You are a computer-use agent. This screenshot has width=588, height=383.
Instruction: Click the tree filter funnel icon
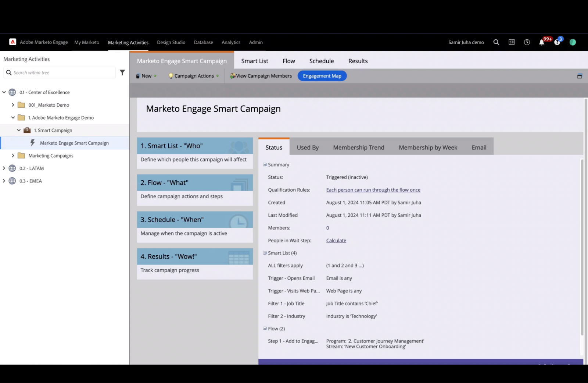pos(122,72)
